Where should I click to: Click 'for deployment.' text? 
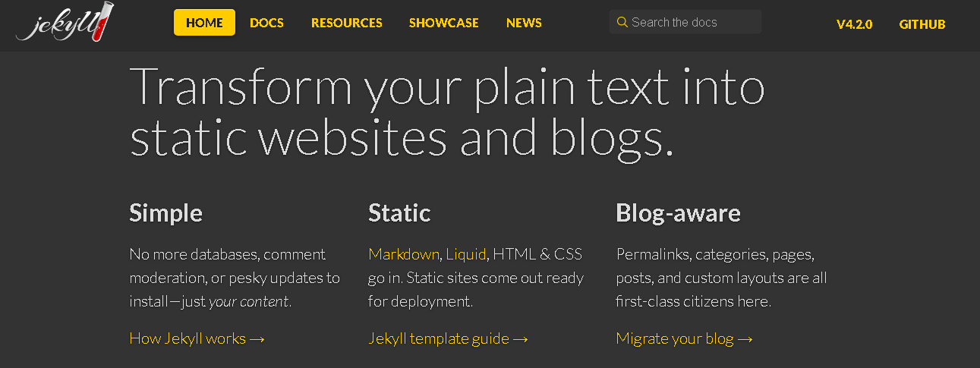click(x=421, y=301)
